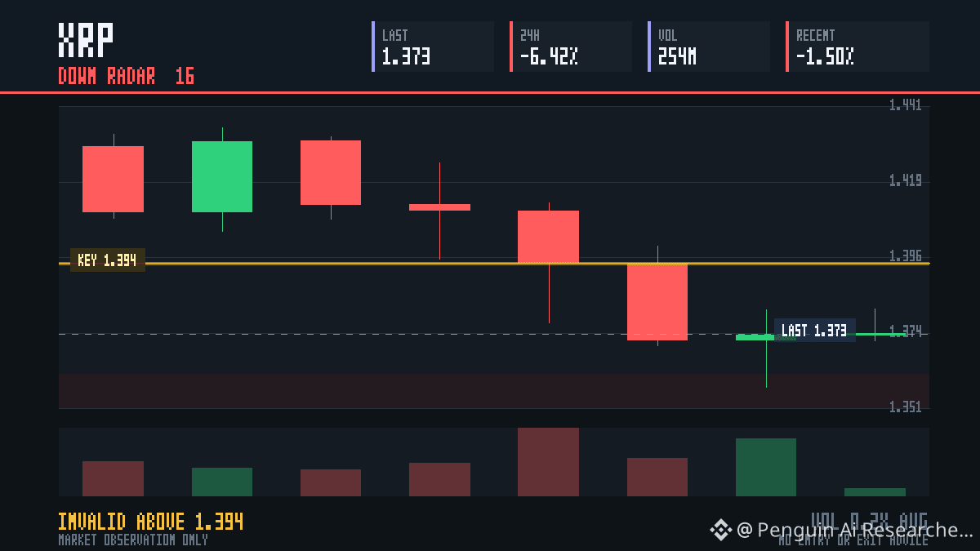This screenshot has width=980, height=551.
Task: Click the big red candle below key line
Action: pos(657,301)
